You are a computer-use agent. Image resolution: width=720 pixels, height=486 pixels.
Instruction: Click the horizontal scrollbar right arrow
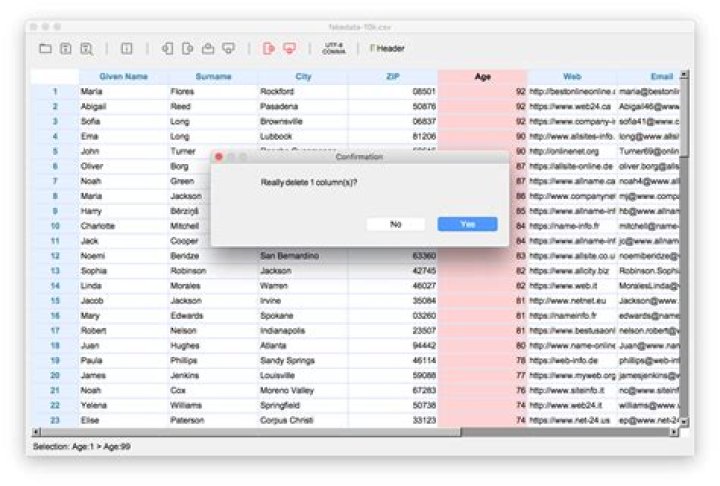tap(675, 432)
